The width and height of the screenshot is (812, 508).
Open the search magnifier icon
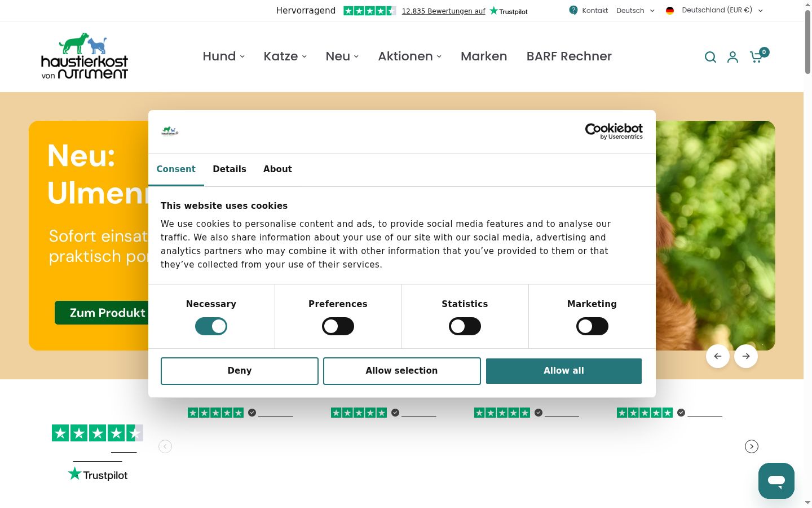click(x=710, y=57)
